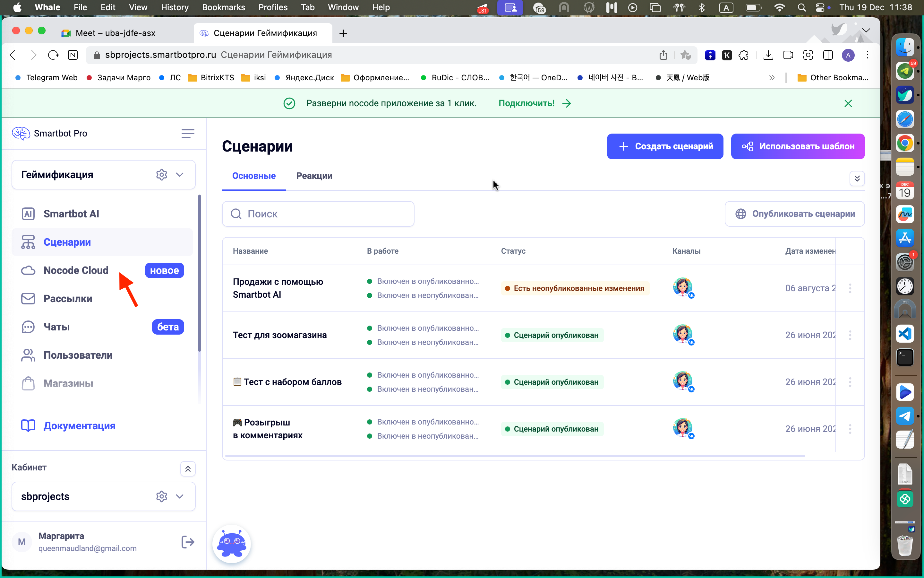This screenshot has height=578, width=924.
Task: Click Создать сценарий button
Action: 665,146
